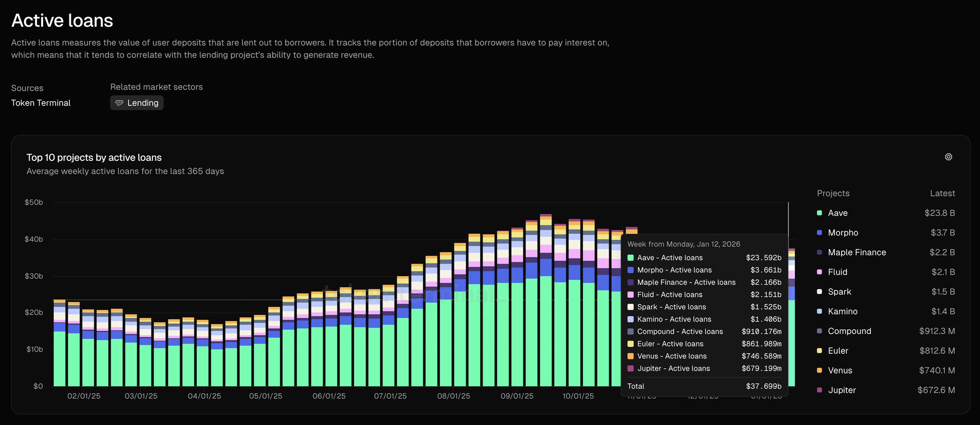Click Euler yellow legend square
This screenshot has height=425, width=980.
point(819,351)
